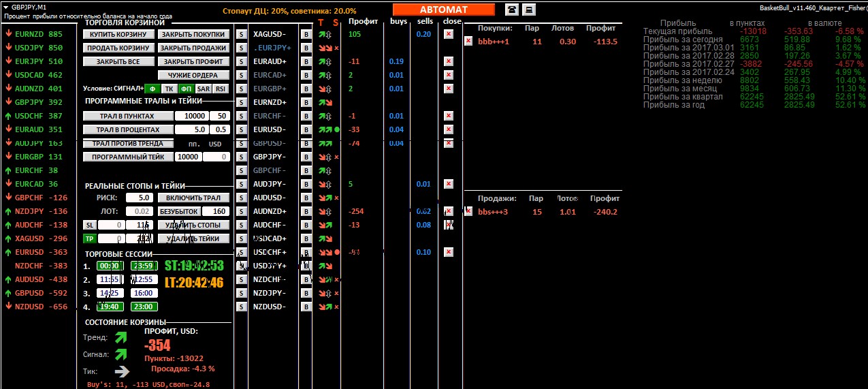Click the B button for AUDJPY-
Image resolution: width=868 pixels, height=389 pixels.
306,184
